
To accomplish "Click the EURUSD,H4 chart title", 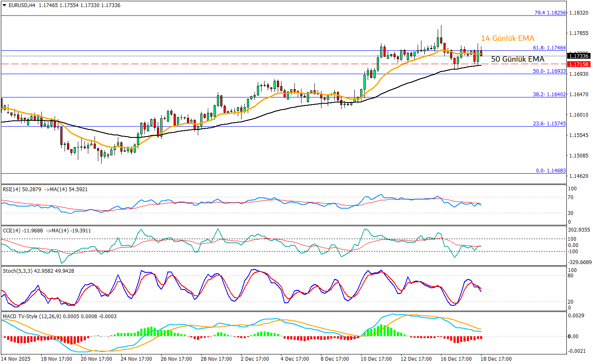I will tap(22, 5).
